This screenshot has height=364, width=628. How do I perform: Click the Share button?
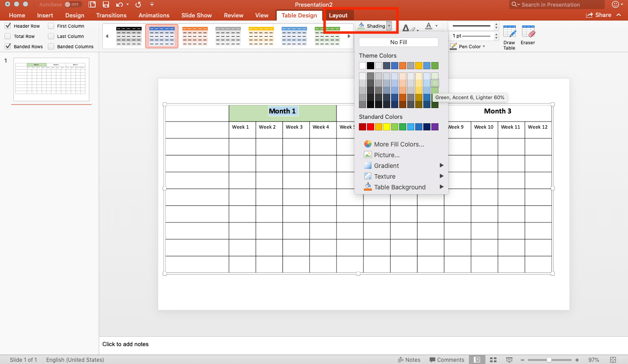(x=598, y=15)
